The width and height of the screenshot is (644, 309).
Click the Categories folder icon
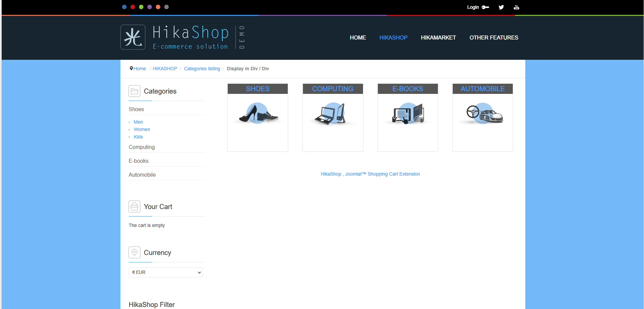[134, 91]
